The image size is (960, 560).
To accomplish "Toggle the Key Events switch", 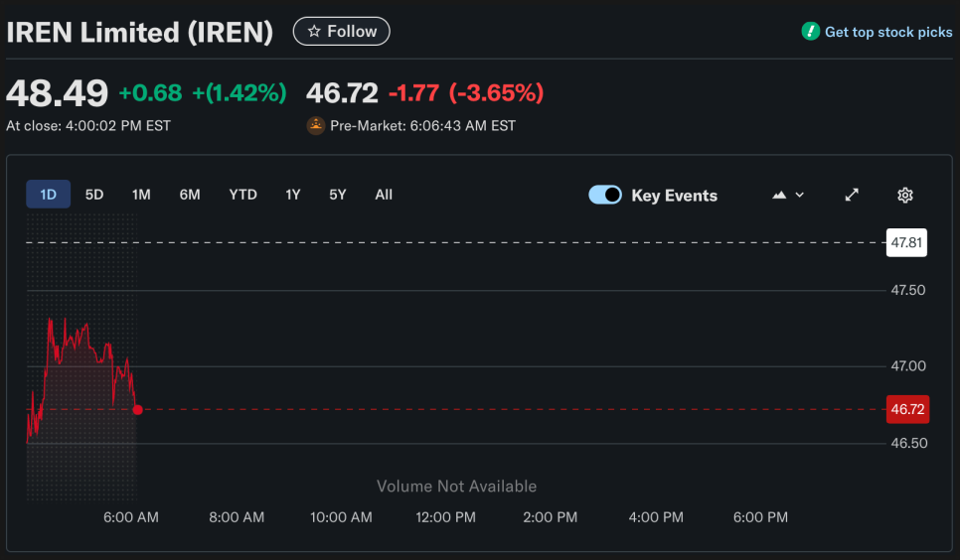I will tap(605, 195).
